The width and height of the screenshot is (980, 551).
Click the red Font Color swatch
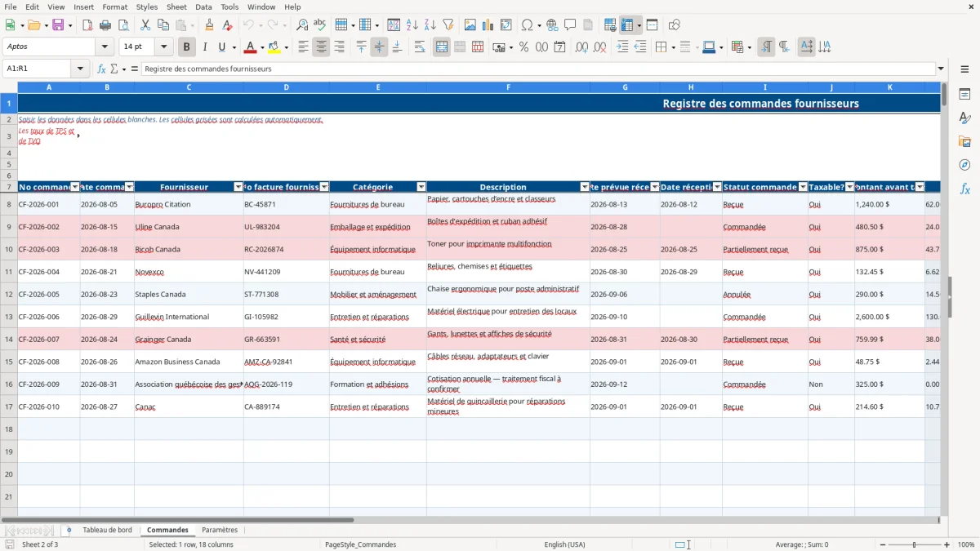(251, 47)
